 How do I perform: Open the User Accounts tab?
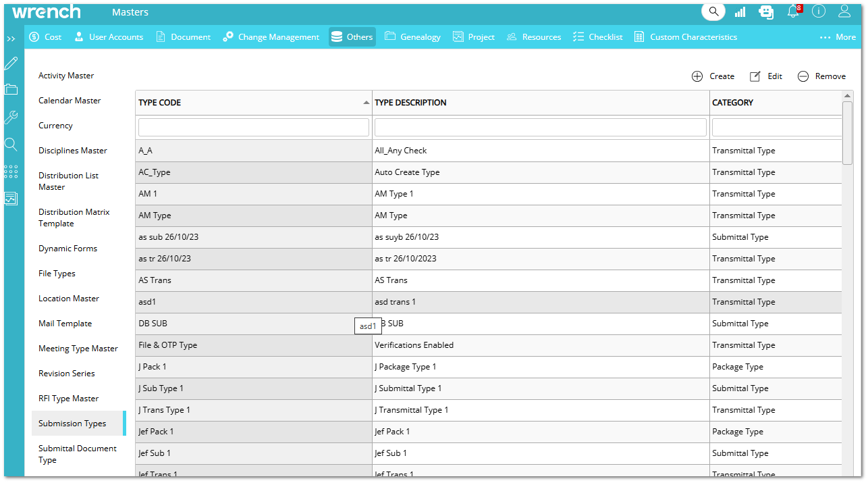[109, 37]
